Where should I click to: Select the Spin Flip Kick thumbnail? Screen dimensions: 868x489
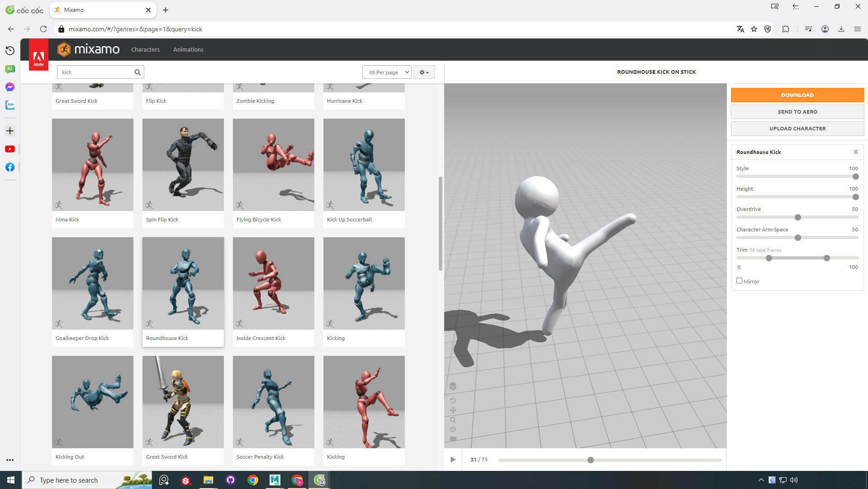[183, 165]
